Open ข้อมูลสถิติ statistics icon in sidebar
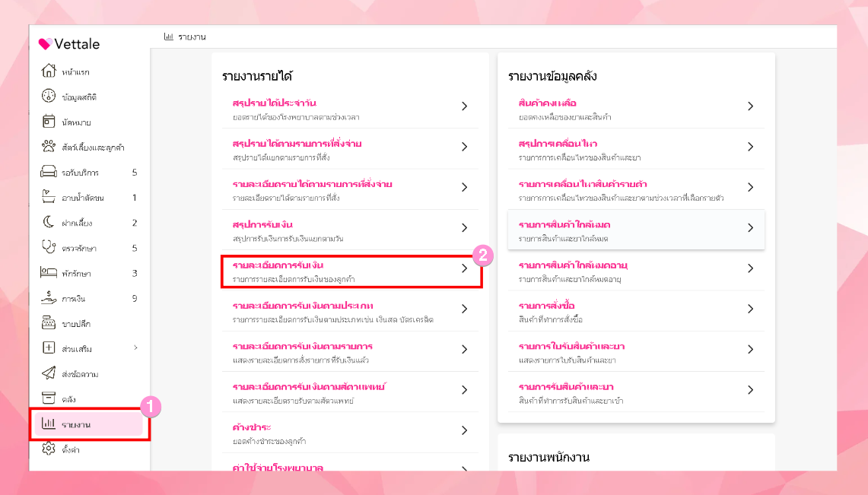The height and width of the screenshot is (495, 868). tap(49, 97)
